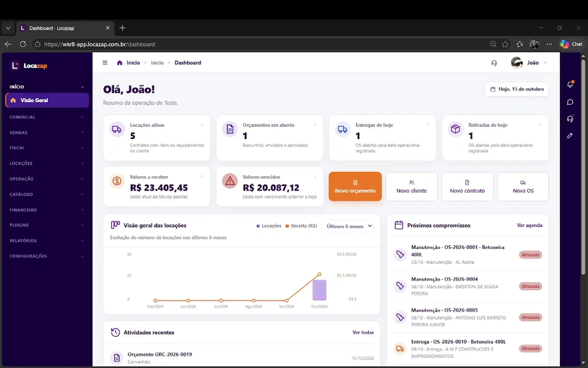This screenshot has height=368, width=588.
Task: Open the chat bubble icon in right sidebar
Action: pos(570,102)
